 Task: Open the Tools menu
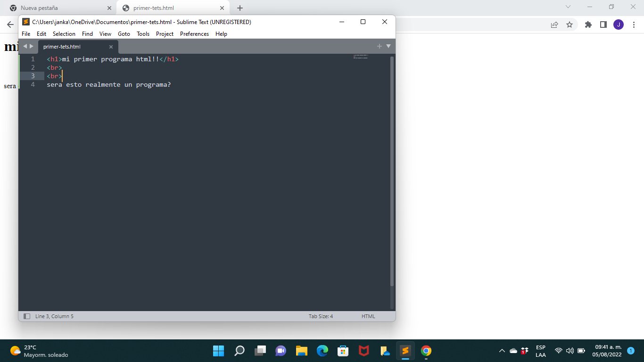coord(143,34)
